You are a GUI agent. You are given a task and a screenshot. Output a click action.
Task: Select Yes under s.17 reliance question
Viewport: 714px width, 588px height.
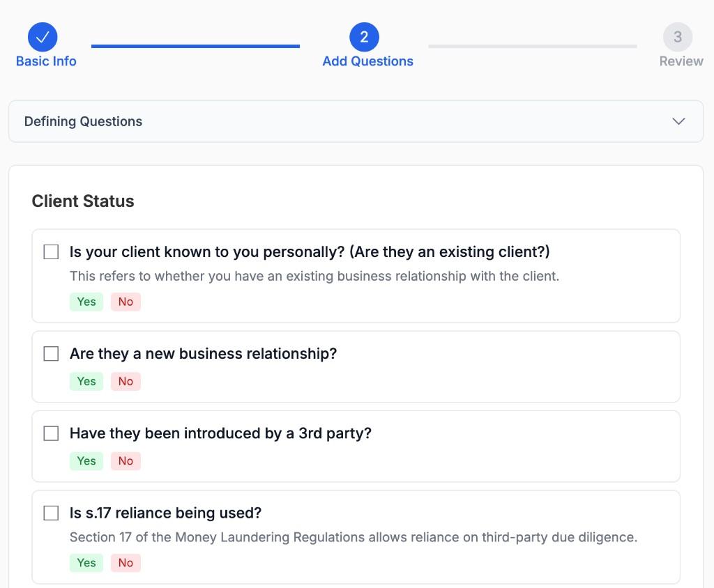86,563
